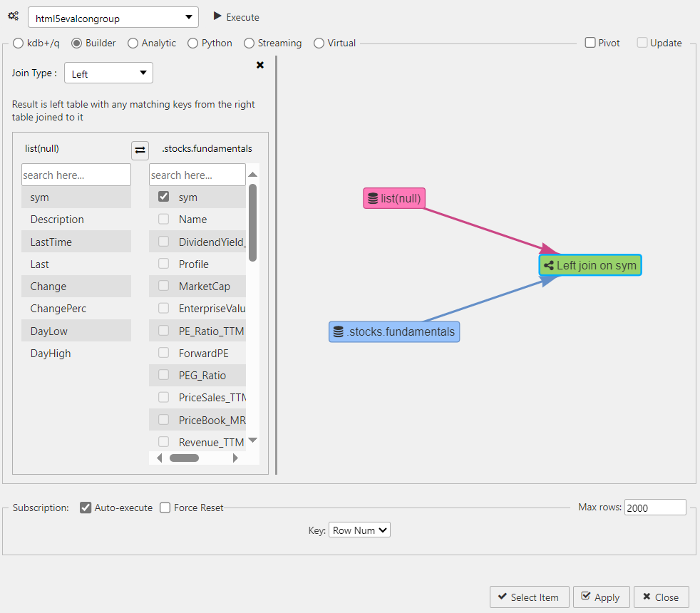Click the Apply button
The image size is (700, 613).
601,597
